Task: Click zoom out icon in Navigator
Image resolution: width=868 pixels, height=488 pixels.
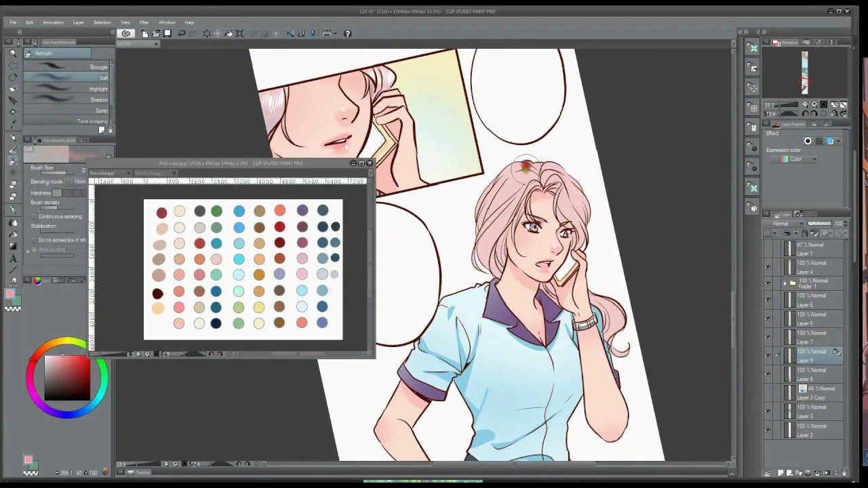Action: point(805,104)
